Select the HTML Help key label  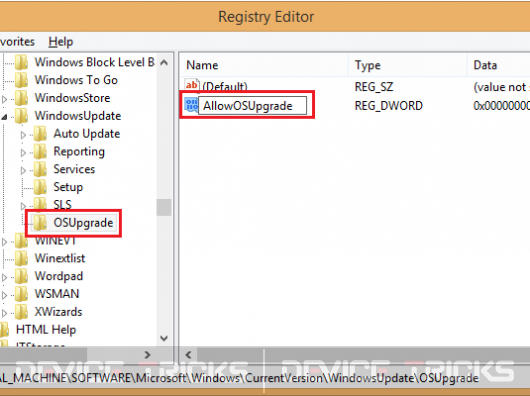tap(46, 330)
